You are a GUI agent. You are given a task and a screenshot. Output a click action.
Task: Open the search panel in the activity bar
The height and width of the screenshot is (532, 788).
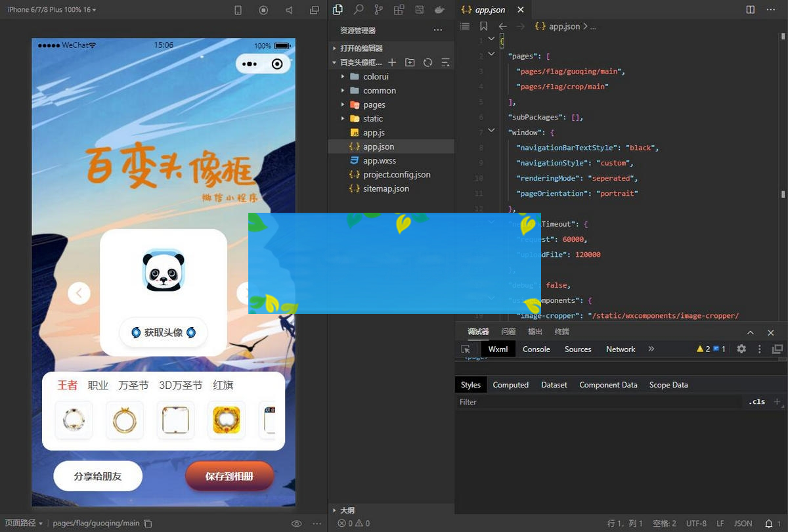coord(359,10)
